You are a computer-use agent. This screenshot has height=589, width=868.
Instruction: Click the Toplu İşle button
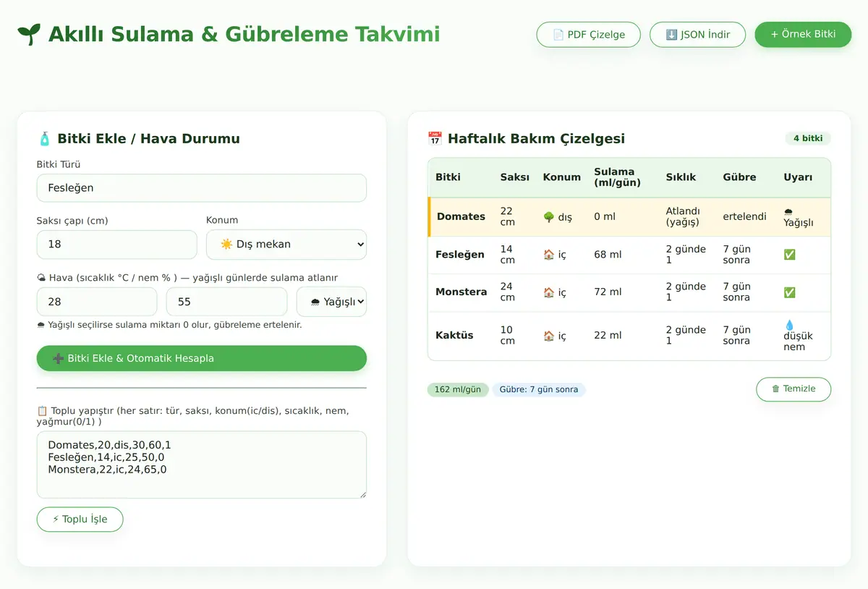tap(80, 519)
